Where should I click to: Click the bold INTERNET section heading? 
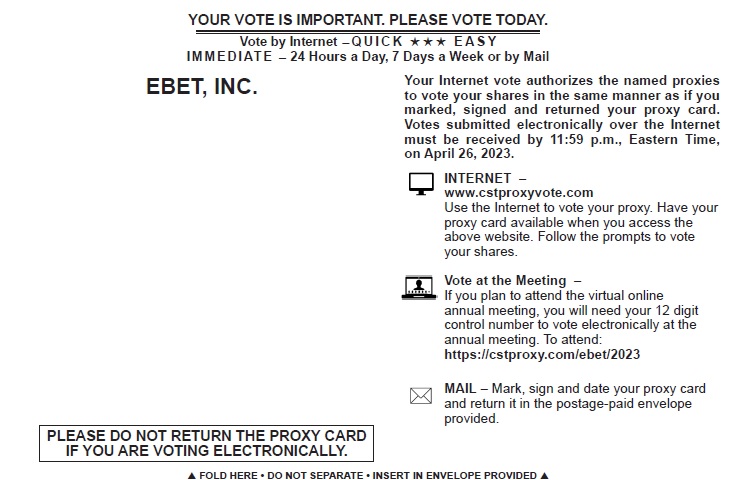click(477, 179)
